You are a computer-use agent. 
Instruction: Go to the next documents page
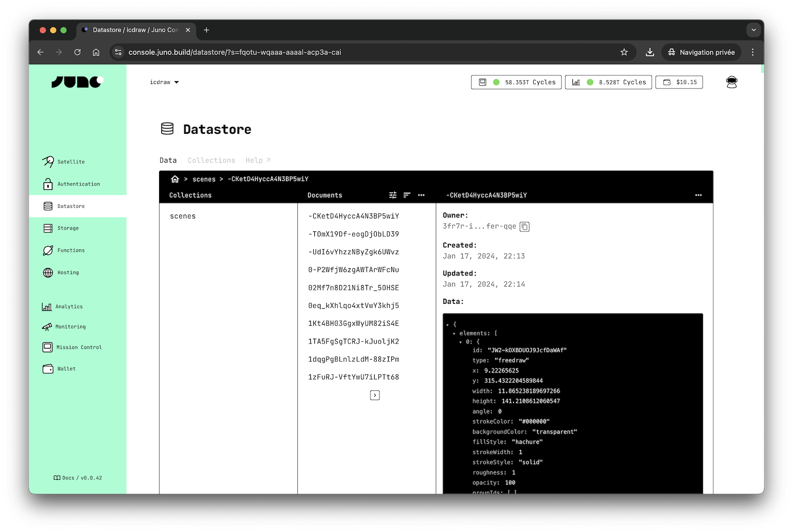(x=375, y=395)
